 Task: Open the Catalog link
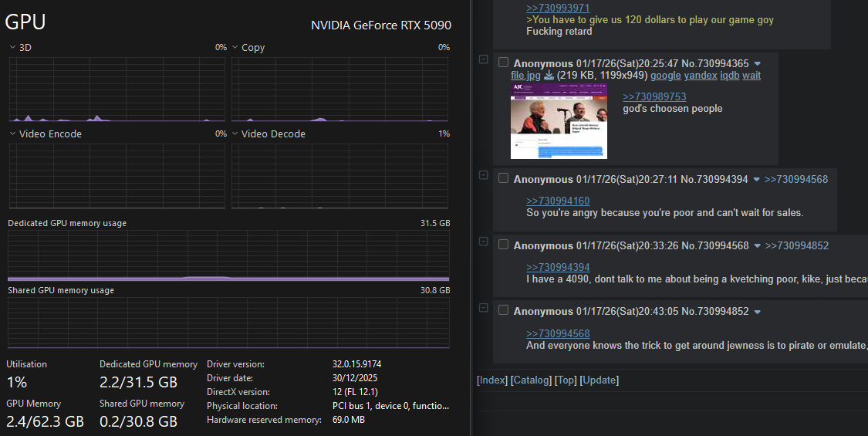[532, 380]
